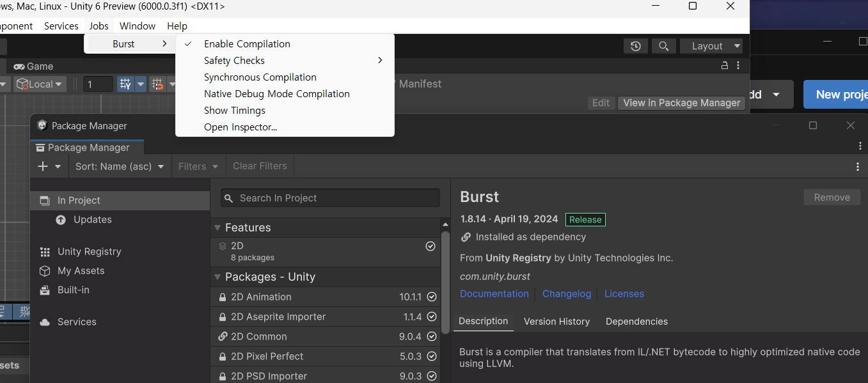This screenshot has height=383, width=868.
Task: Click the lock icon beside 2D Aseprite Importer
Action: pos(223,317)
